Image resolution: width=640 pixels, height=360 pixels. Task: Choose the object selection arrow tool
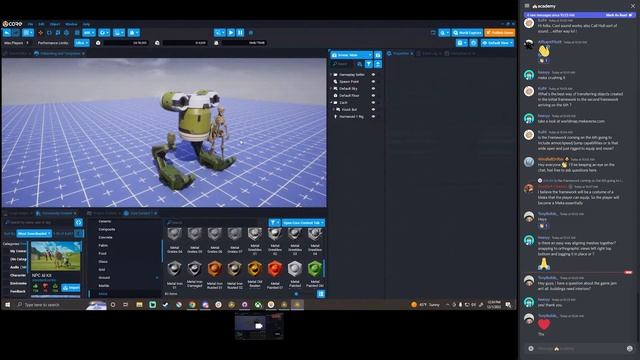click(x=7, y=33)
